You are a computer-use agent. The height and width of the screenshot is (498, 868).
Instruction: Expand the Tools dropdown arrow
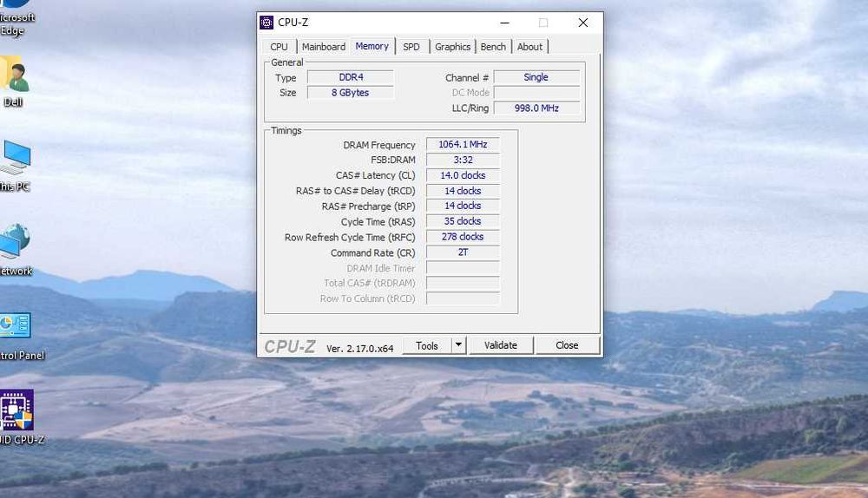pos(458,345)
